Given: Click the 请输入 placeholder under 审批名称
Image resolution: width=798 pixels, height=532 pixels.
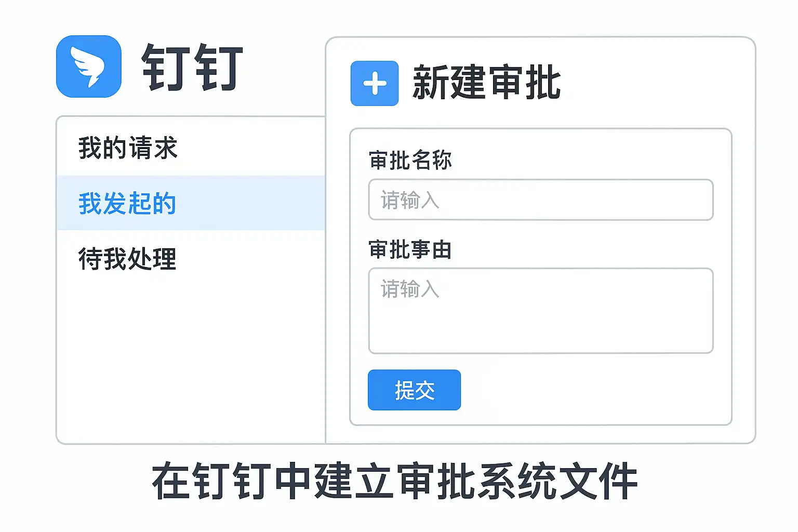Looking at the screenshot, I should (x=410, y=200).
